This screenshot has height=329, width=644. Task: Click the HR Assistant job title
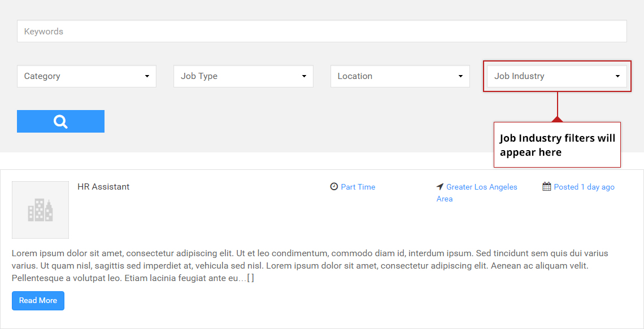click(x=103, y=186)
